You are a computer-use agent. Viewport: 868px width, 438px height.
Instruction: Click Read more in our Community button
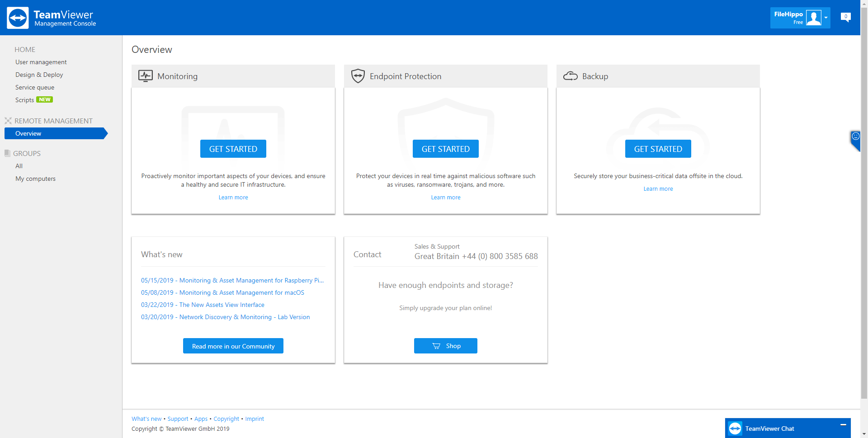pos(233,346)
